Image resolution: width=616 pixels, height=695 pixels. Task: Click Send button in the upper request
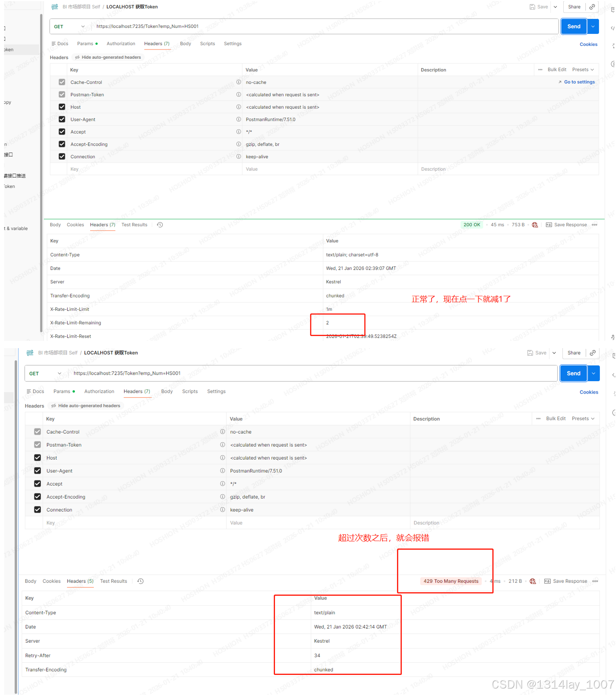pyautogui.click(x=574, y=27)
